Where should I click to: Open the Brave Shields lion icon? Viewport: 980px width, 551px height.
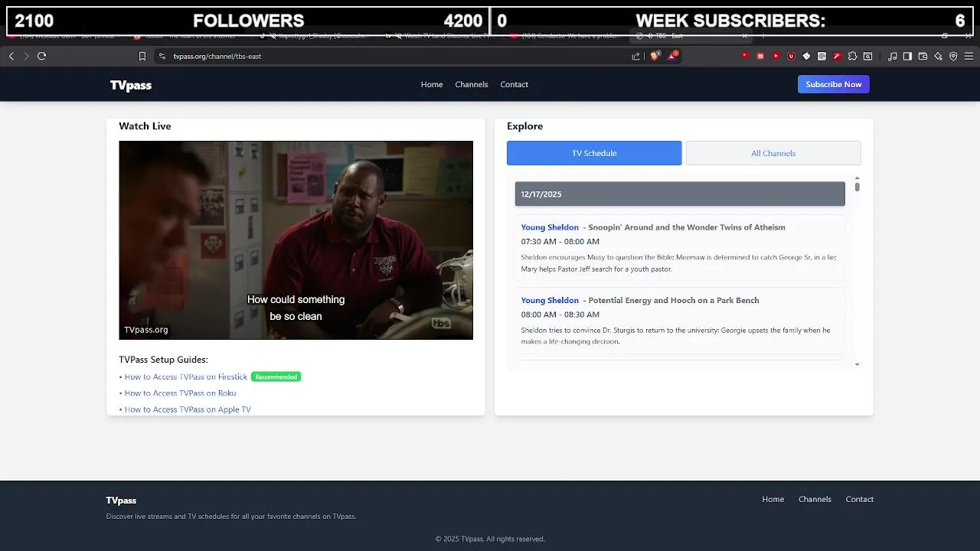pos(655,56)
